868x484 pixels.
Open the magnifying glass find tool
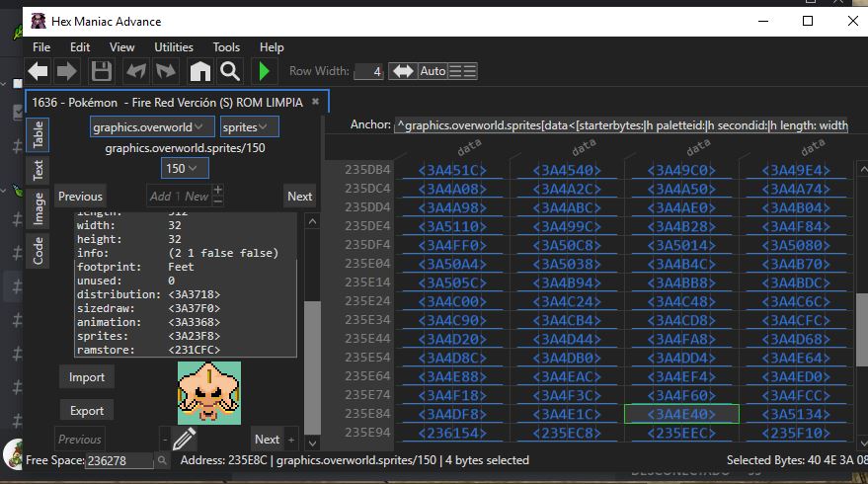(x=230, y=71)
